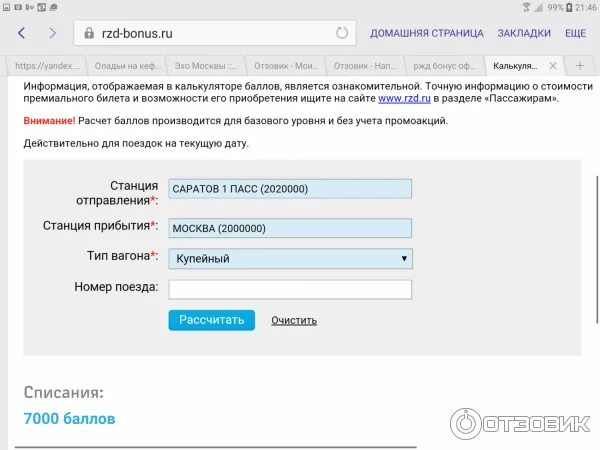The image size is (600, 450).
Task: Switch to the https://yandex... tab
Action: (x=47, y=66)
